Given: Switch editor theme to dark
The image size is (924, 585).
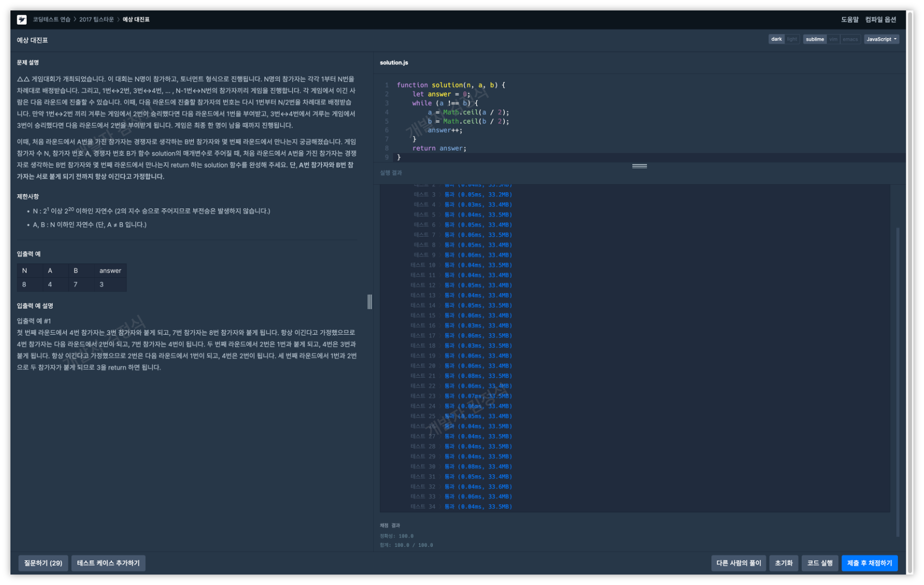Looking at the screenshot, I should (x=776, y=39).
